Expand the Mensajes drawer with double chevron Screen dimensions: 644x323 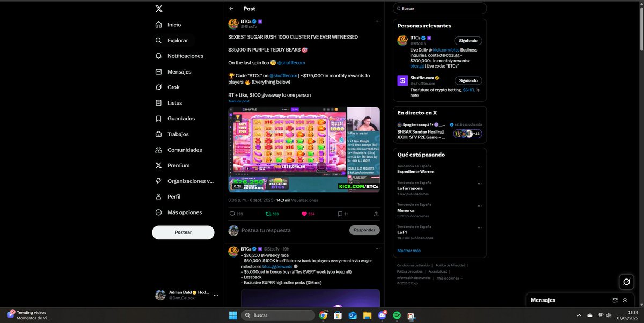pos(625,300)
